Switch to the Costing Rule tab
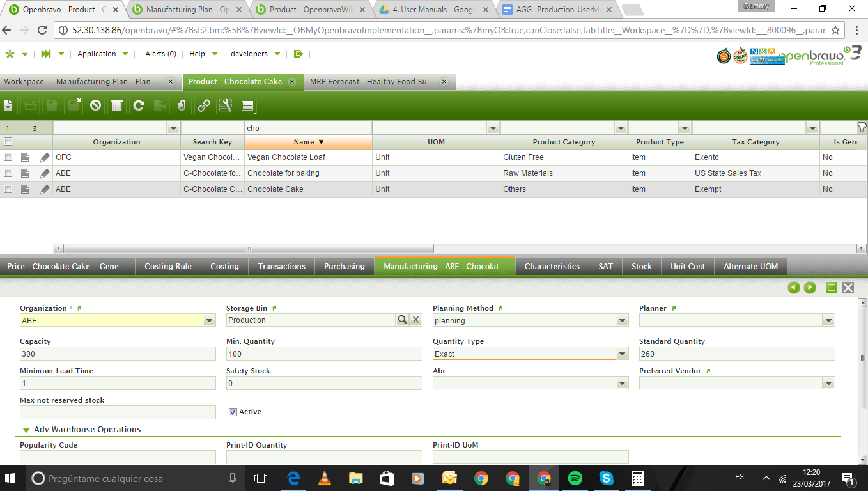This screenshot has height=491, width=868. click(167, 267)
